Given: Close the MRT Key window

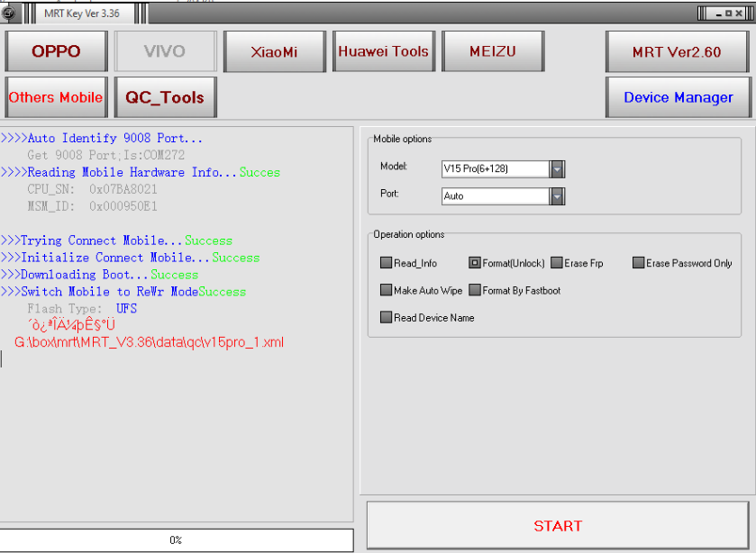Looking at the screenshot, I should coord(739,14).
